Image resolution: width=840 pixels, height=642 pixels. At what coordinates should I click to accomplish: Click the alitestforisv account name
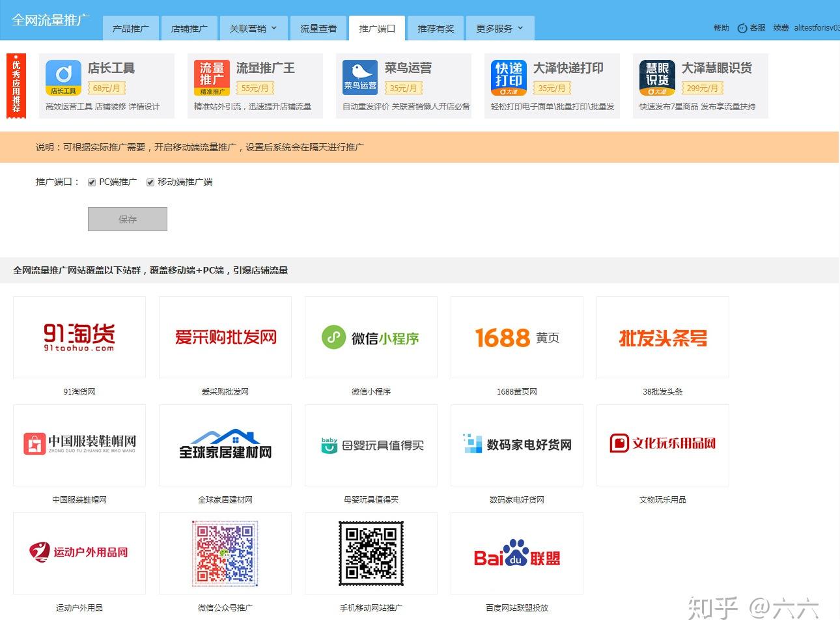tap(817, 28)
